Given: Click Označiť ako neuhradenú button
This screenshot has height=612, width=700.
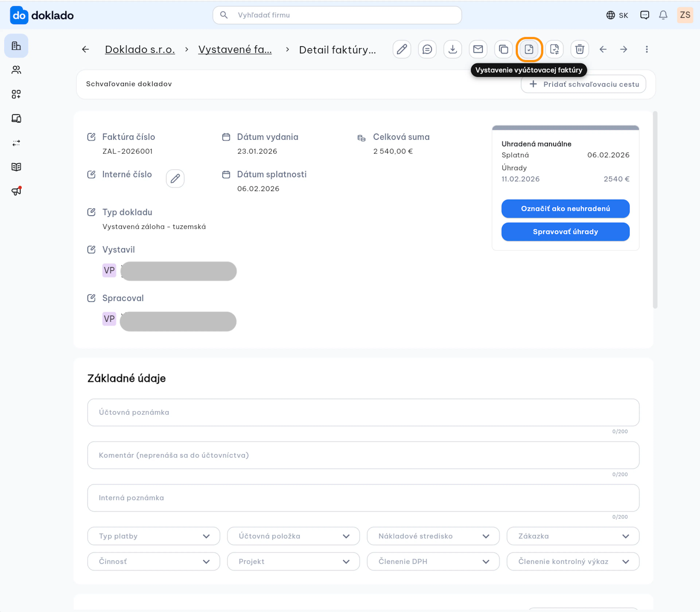Looking at the screenshot, I should [x=565, y=209].
